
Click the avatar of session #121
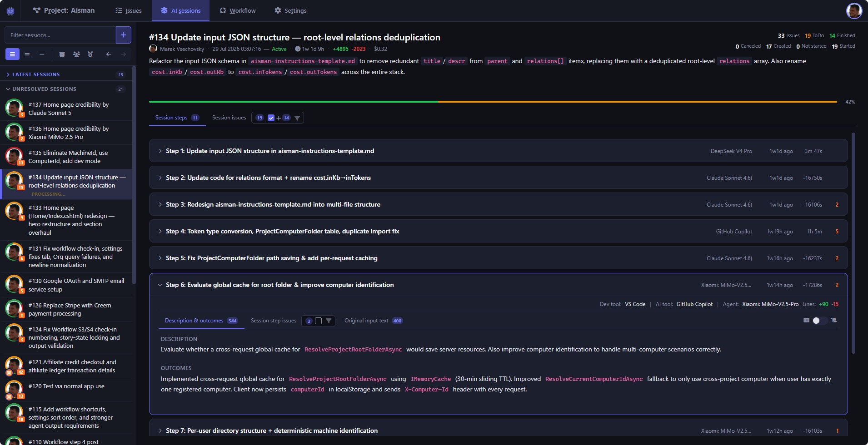point(14,365)
